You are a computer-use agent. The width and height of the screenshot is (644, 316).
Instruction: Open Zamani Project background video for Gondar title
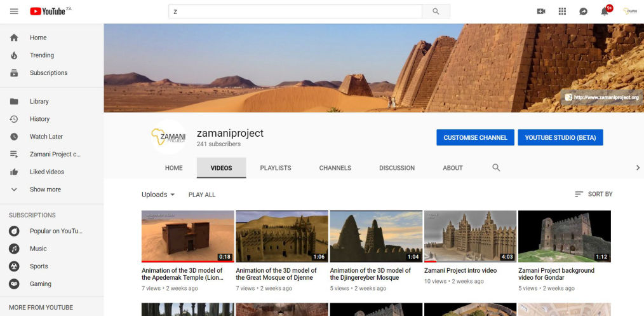point(556,274)
